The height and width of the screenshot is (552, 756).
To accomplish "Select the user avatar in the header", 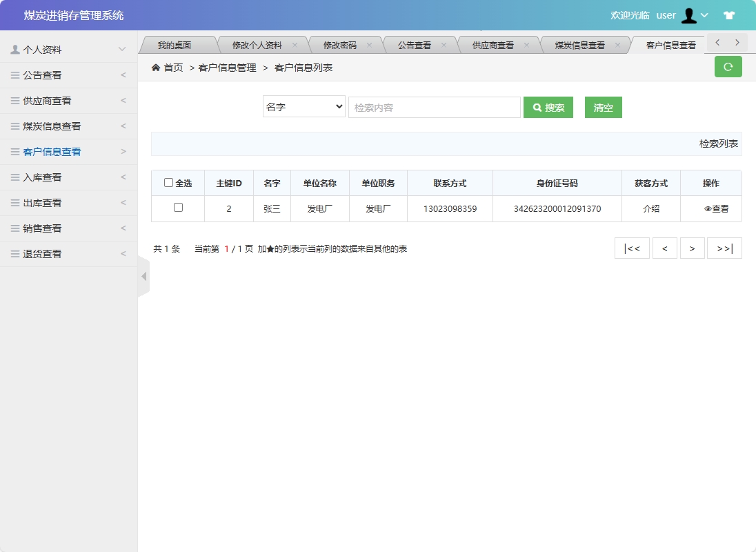I will click(689, 15).
